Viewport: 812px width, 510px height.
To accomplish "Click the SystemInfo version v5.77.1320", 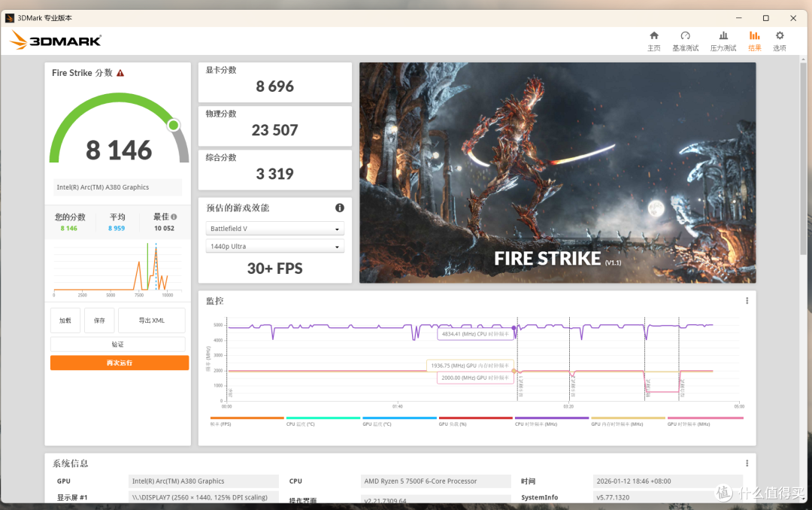I will click(x=668, y=497).
